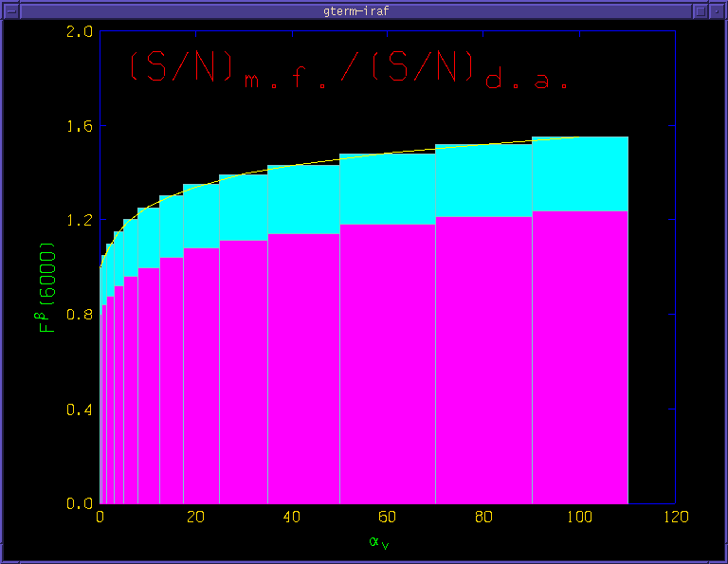This screenshot has height=564, width=728.
Task: Pick the magenta bar spanning 90 to 110
Action: (x=579, y=360)
